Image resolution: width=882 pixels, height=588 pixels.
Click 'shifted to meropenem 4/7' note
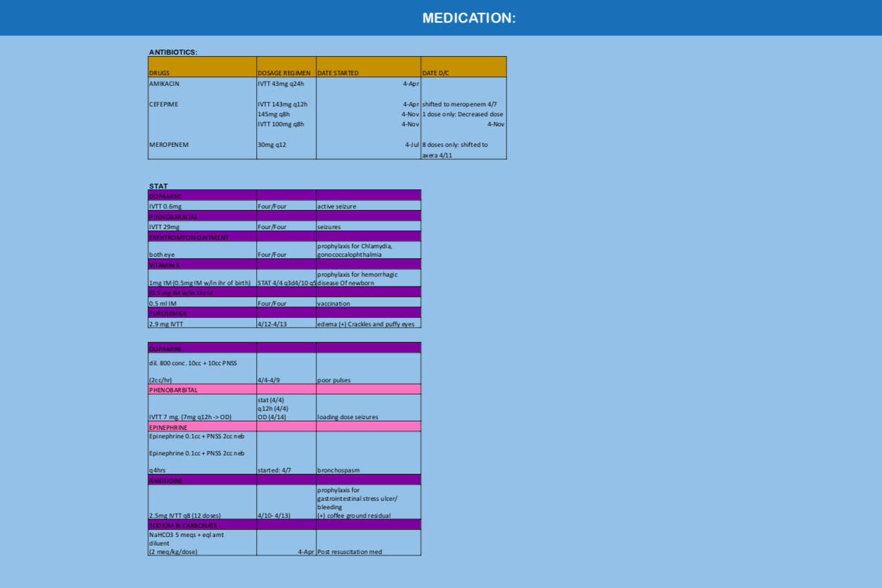coord(459,104)
